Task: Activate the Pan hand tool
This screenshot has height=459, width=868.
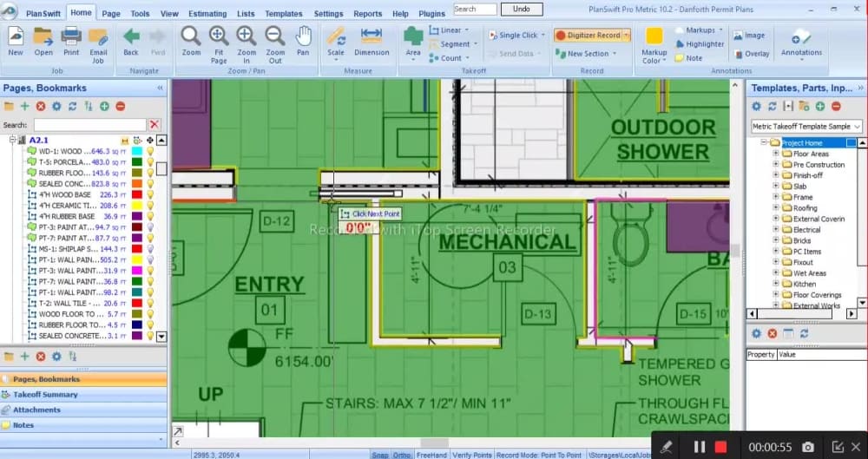Action: tap(303, 42)
